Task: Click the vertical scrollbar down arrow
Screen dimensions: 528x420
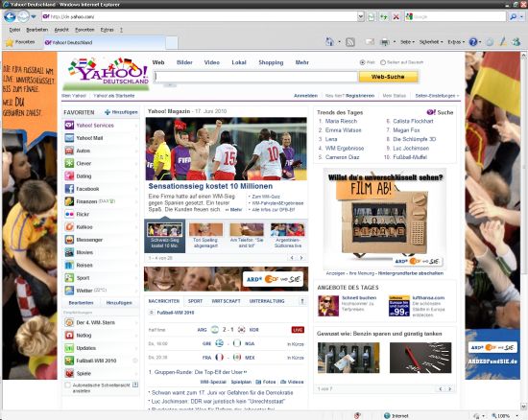Action: tap(523, 407)
